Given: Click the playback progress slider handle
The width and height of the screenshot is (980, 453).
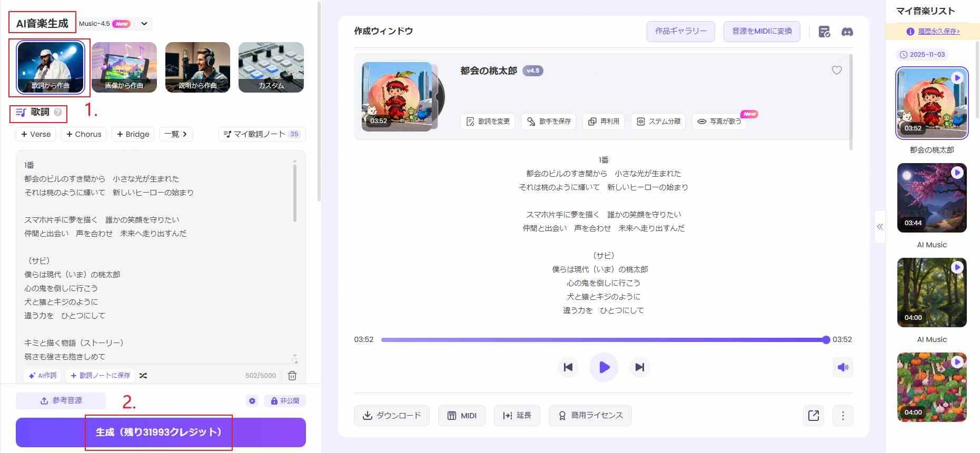Looking at the screenshot, I should click(x=826, y=340).
